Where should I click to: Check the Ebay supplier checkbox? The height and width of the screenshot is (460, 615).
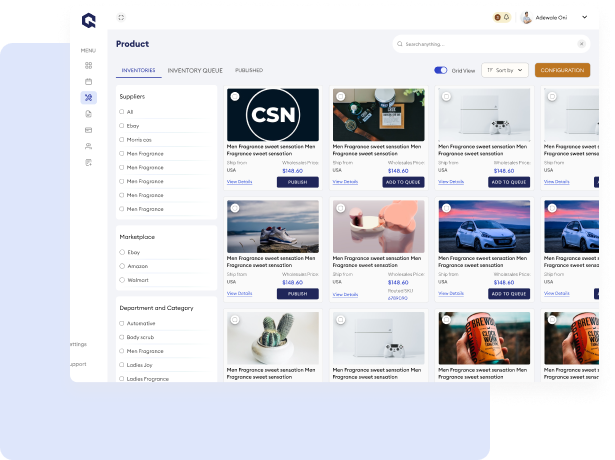click(122, 126)
